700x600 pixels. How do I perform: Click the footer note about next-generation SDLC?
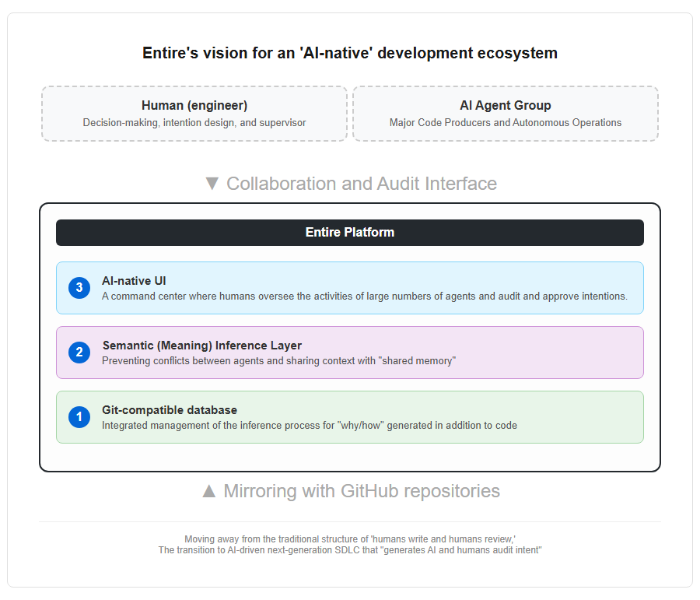[x=350, y=545]
